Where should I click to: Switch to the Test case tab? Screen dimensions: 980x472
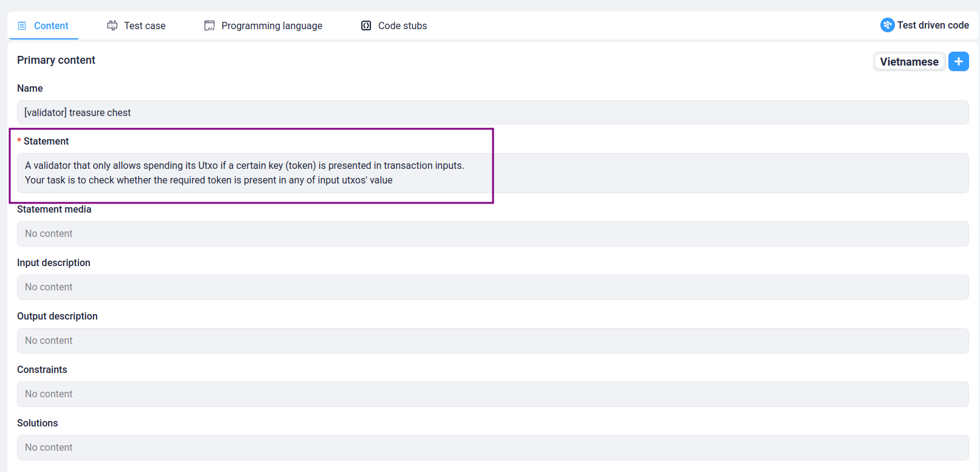coord(137,26)
